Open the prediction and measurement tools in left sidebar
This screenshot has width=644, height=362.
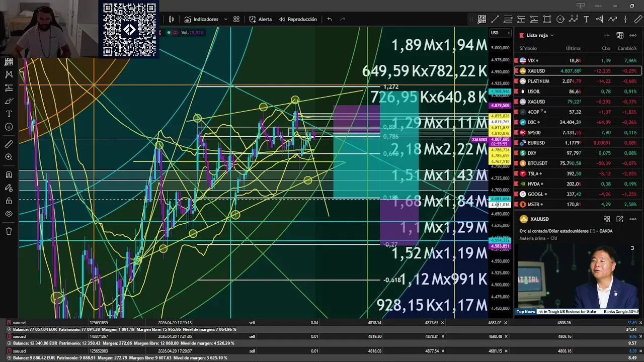pyautogui.click(x=9, y=87)
